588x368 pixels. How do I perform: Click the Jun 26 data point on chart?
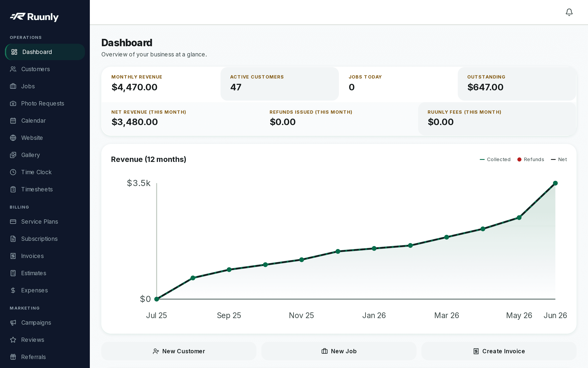(x=555, y=183)
